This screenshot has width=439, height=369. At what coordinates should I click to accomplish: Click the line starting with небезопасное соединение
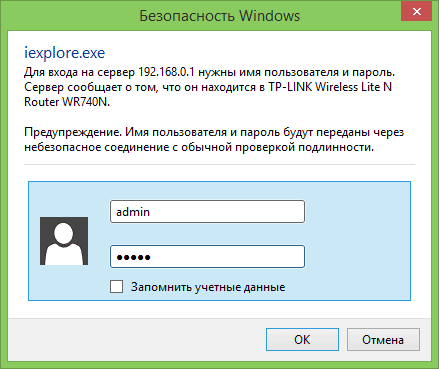click(199, 147)
